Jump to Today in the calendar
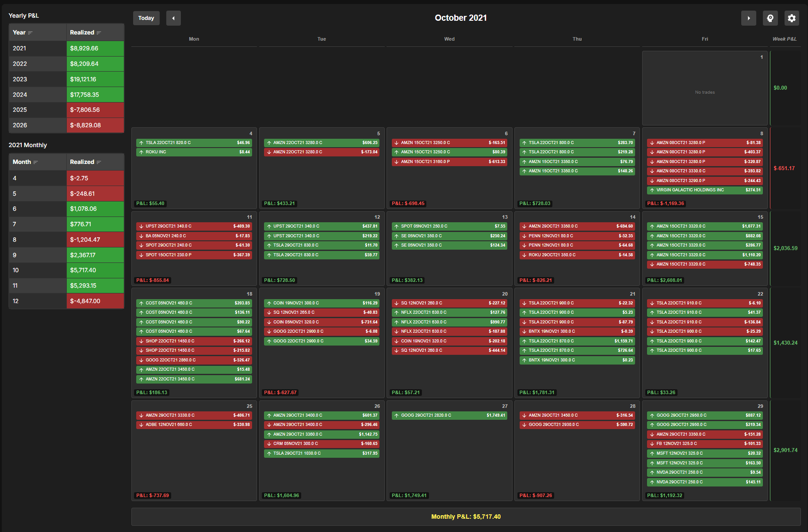This screenshot has width=808, height=532. click(146, 18)
